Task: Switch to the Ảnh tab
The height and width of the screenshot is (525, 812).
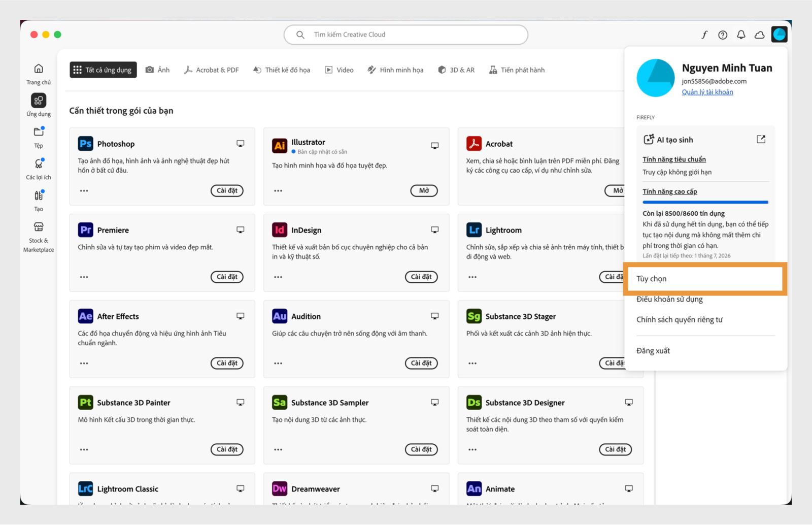Action: 158,70
